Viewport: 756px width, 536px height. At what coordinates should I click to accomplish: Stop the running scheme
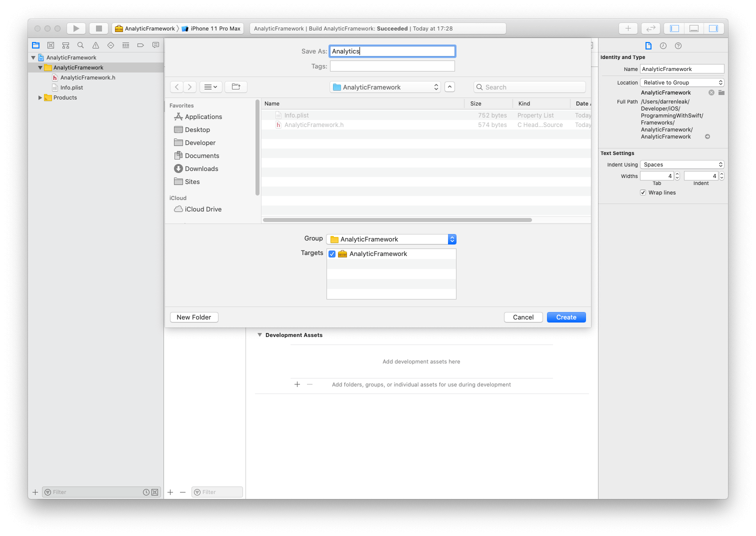[x=99, y=28]
